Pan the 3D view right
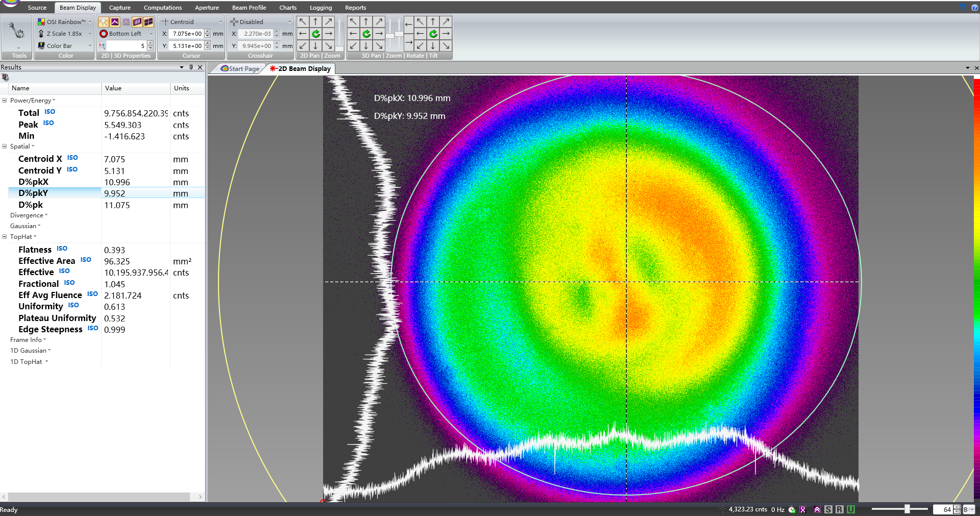This screenshot has height=516, width=980. pyautogui.click(x=379, y=34)
